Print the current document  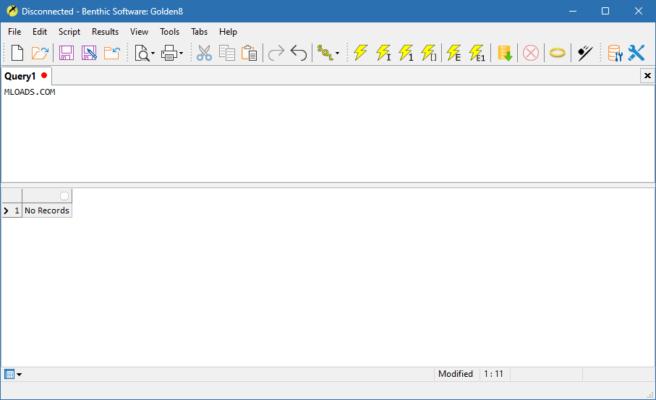pyautogui.click(x=169, y=53)
